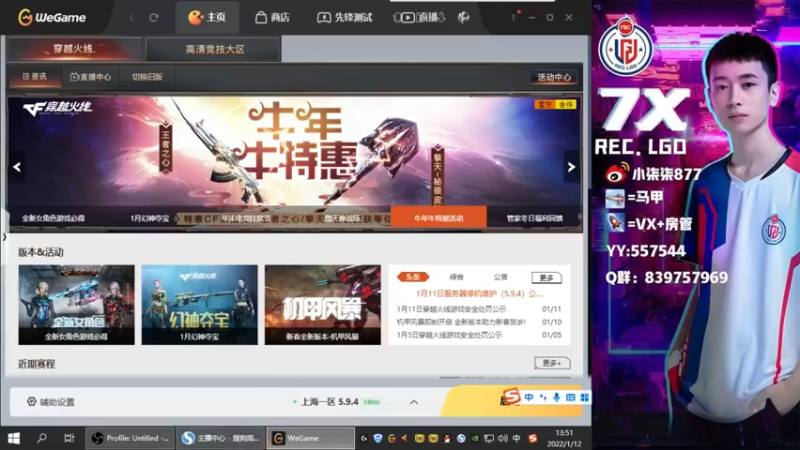800x450 pixels.
Task: Click Sogou microphone voice input
Action: point(556,397)
